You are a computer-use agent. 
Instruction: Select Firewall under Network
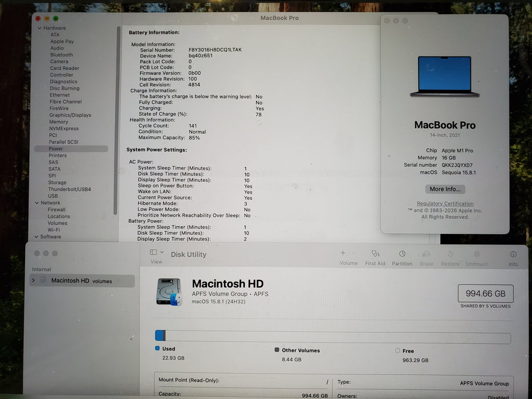56,210
